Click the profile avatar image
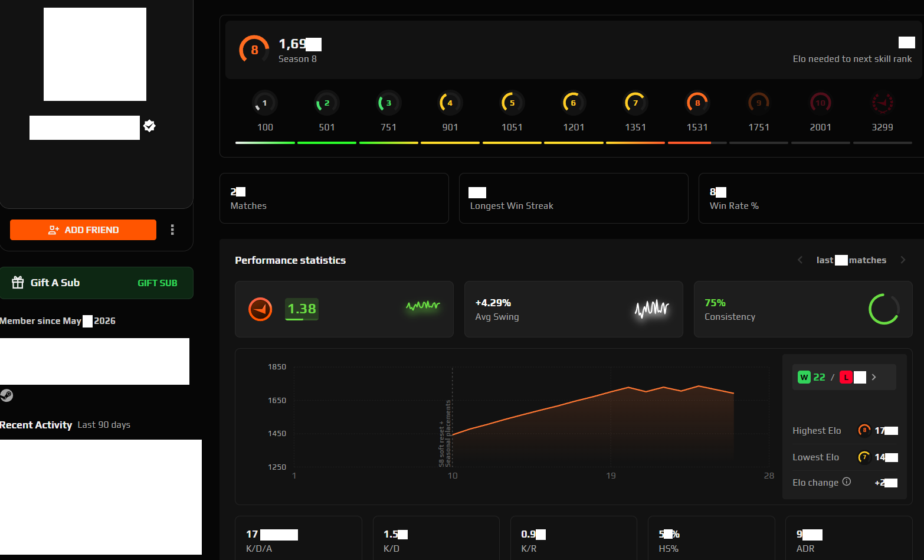 (x=95, y=54)
